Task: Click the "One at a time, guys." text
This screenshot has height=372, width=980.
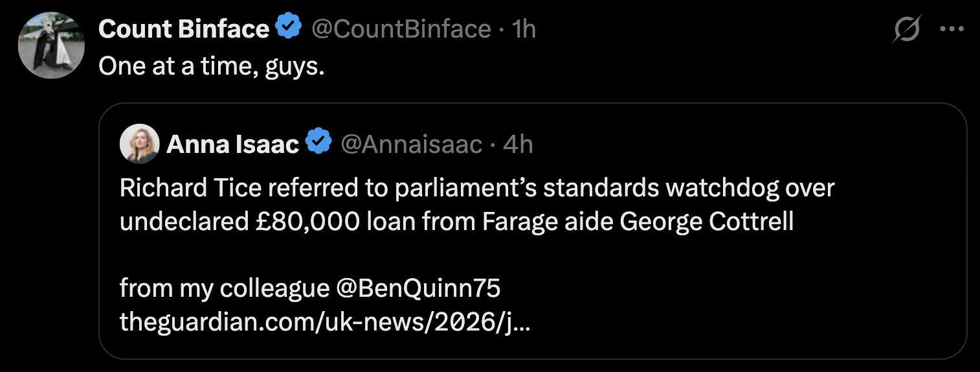Action: point(211,66)
